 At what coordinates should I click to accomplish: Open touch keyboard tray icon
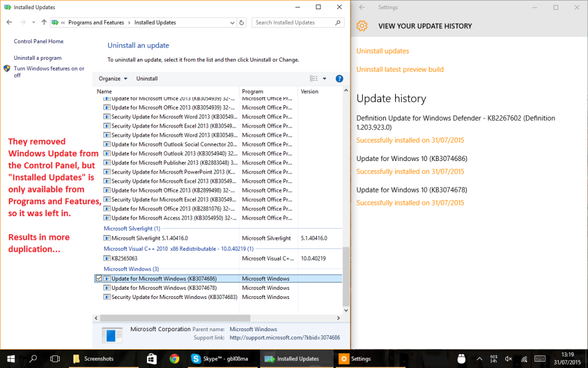(540, 359)
